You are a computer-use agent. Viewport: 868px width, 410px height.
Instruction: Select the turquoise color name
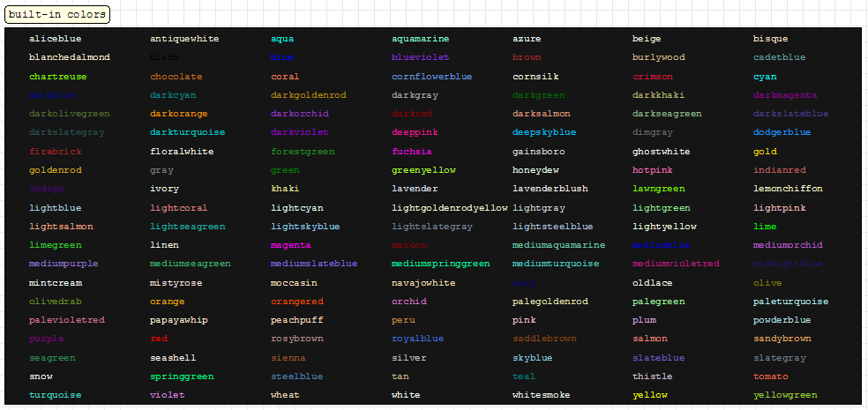tap(55, 395)
